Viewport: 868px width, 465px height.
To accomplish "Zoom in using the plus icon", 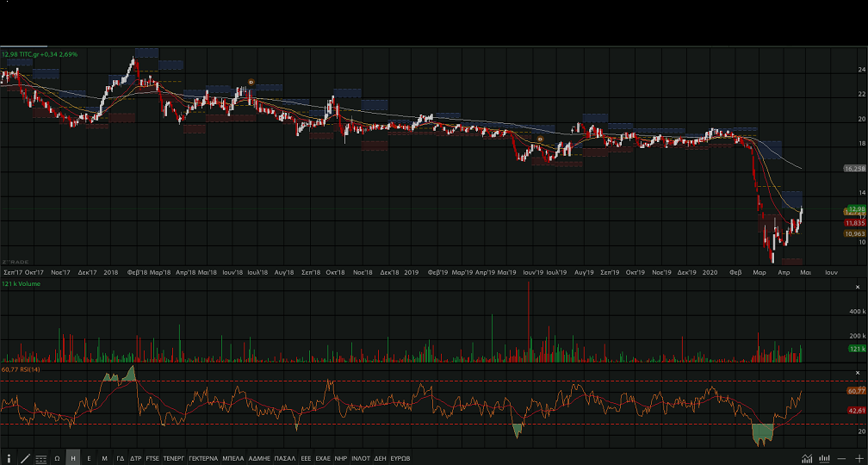I will (x=859, y=458).
